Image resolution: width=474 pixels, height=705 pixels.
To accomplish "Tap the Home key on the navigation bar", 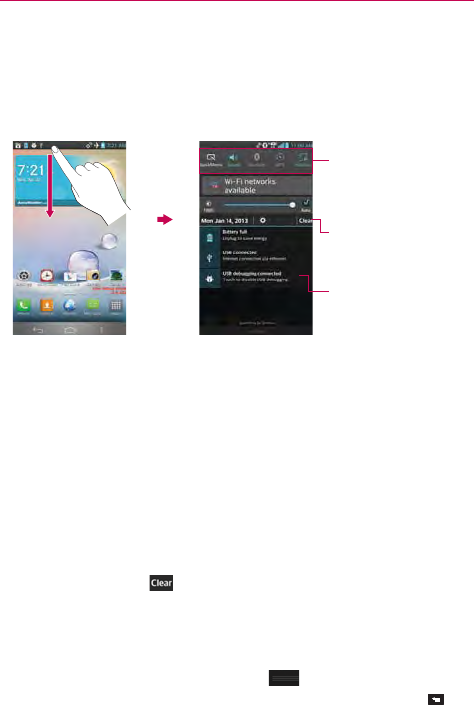I will coord(70,330).
